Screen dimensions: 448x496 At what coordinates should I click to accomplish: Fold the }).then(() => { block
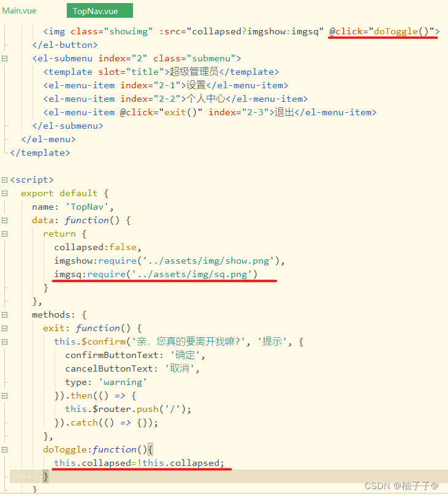point(5,395)
